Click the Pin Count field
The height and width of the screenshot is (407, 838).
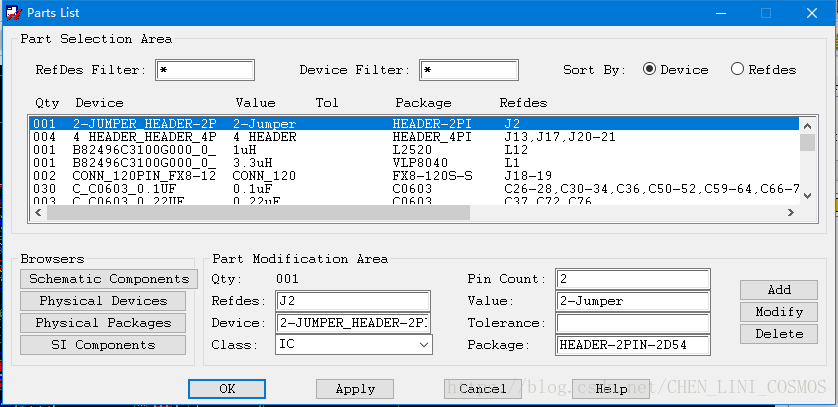point(633,279)
